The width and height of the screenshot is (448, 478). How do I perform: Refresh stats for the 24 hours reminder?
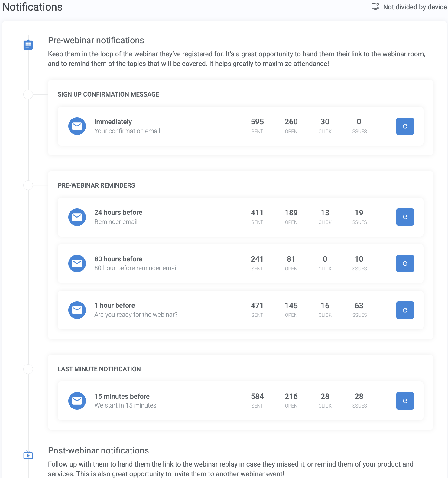coord(405,217)
